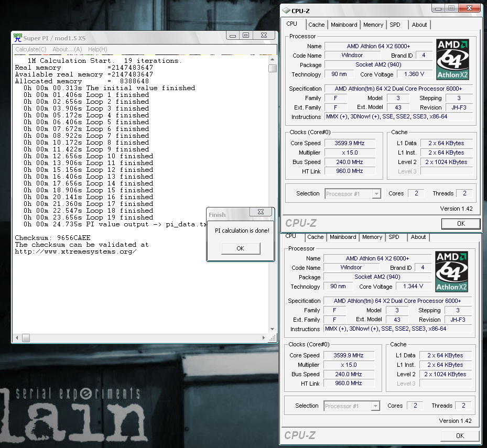Viewport: 487px width, 448px height.
Task: Click Super PI horizontal scrollbar left arrow
Action: 17,337
